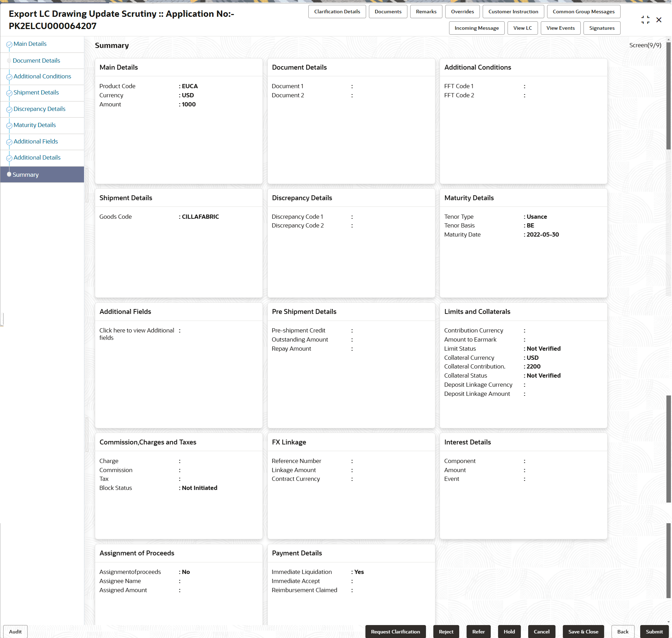Click Save & Close
The width and height of the screenshot is (672, 638).
click(x=583, y=631)
